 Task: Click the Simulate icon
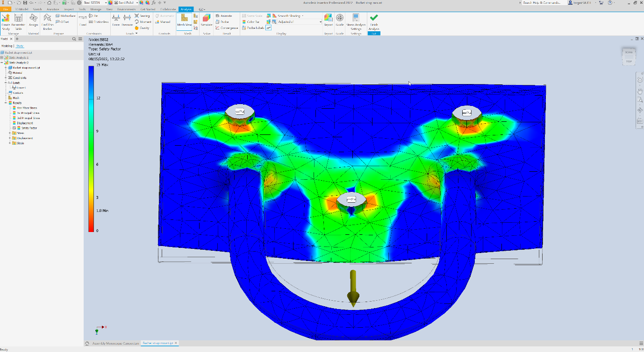(x=206, y=20)
